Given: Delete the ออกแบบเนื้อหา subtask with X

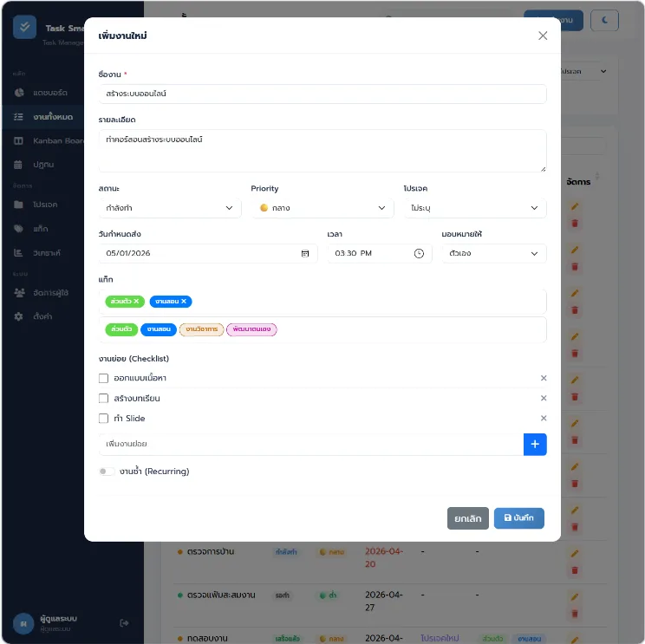Looking at the screenshot, I should click(x=544, y=378).
